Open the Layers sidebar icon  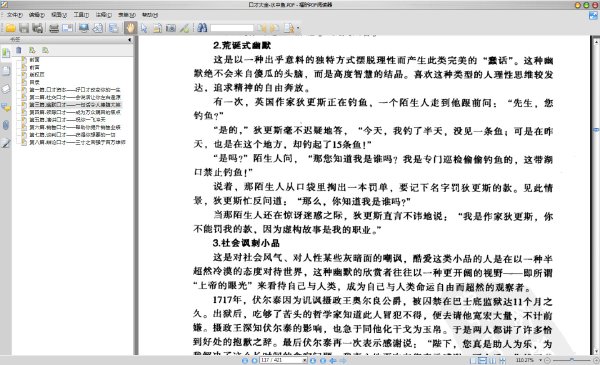point(6,89)
